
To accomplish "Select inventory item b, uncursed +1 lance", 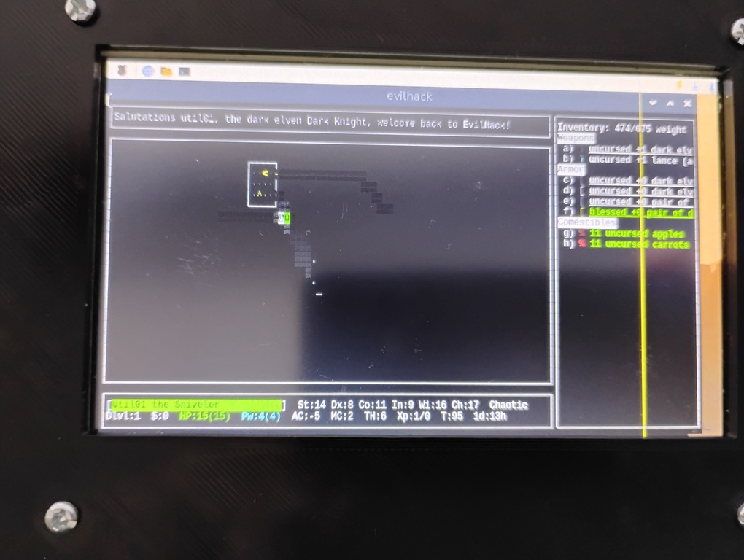I will coord(627,160).
